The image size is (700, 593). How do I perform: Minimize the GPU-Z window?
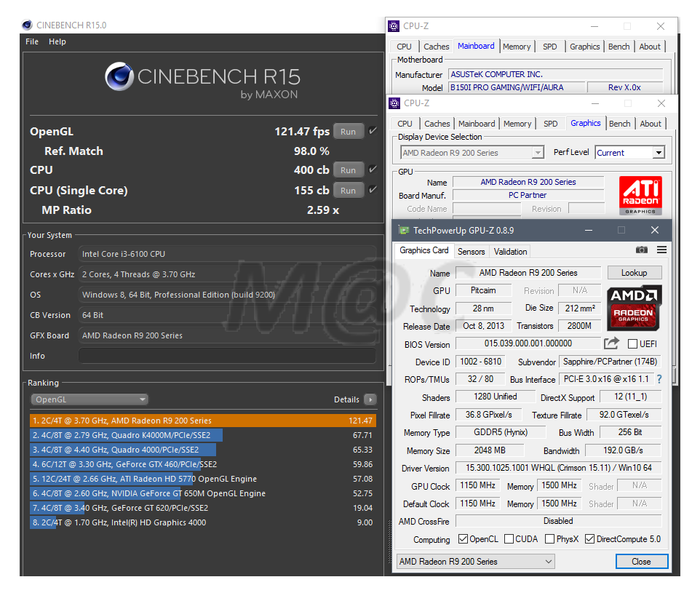[x=589, y=231]
